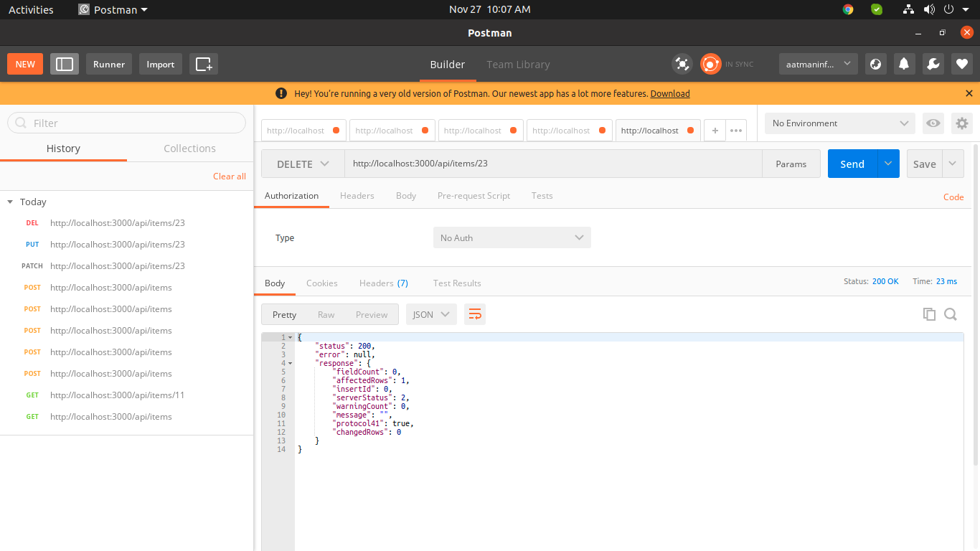The width and height of the screenshot is (980, 551).
Task: Click the heart icon in header
Action: click(961, 64)
